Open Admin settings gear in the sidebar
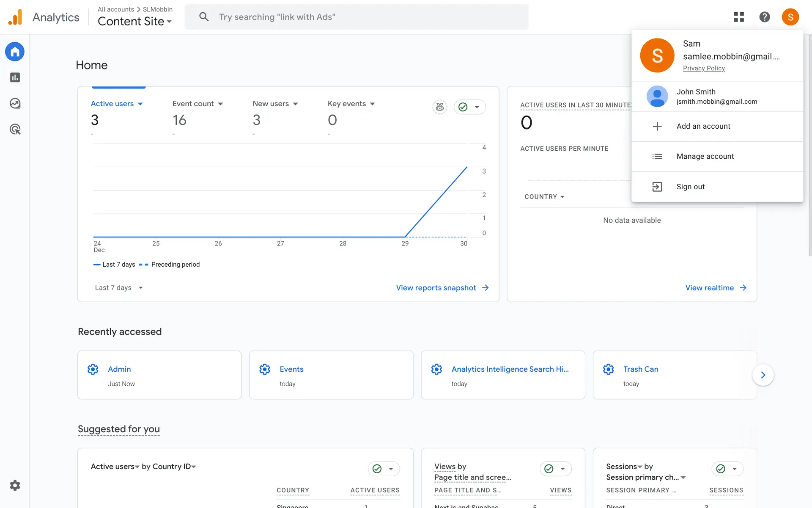Viewport: 812px width, 508px height. pyautogui.click(x=15, y=485)
